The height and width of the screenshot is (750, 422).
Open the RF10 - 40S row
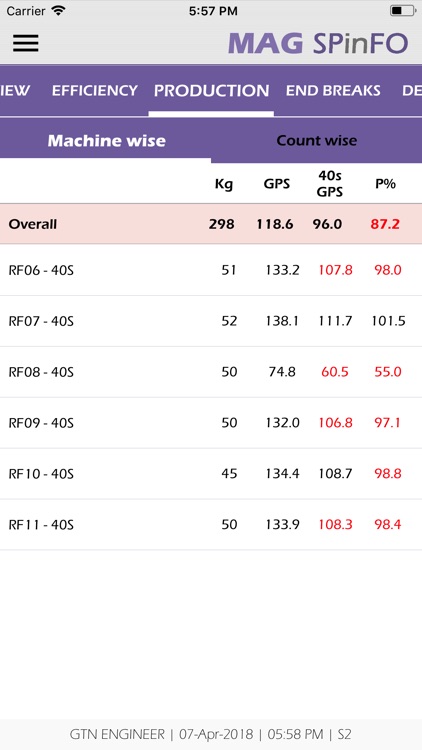[211, 474]
